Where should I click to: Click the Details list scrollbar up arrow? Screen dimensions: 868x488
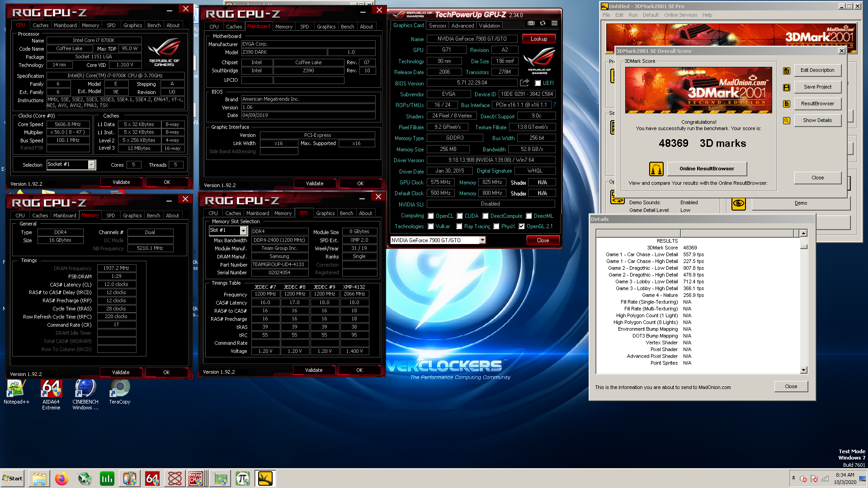803,233
